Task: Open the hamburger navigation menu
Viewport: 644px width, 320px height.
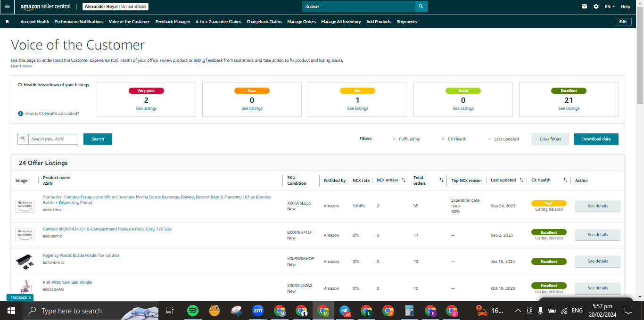Action: 7,7
